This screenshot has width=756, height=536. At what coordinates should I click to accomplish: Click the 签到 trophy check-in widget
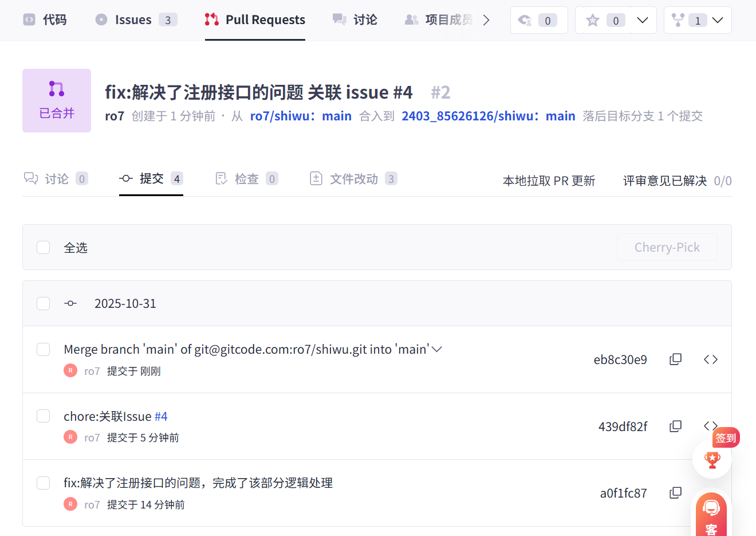(712, 459)
